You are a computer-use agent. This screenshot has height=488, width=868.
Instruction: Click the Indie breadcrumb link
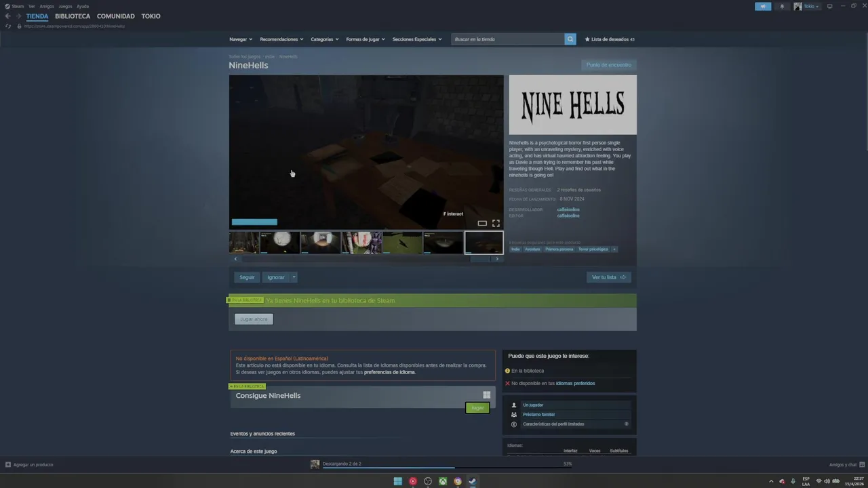click(x=270, y=56)
